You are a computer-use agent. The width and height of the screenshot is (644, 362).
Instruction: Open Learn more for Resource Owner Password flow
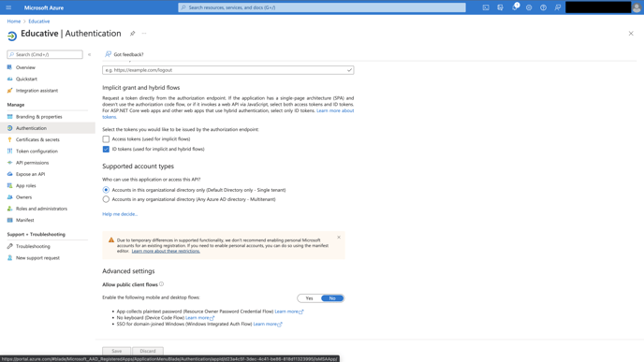click(x=288, y=311)
